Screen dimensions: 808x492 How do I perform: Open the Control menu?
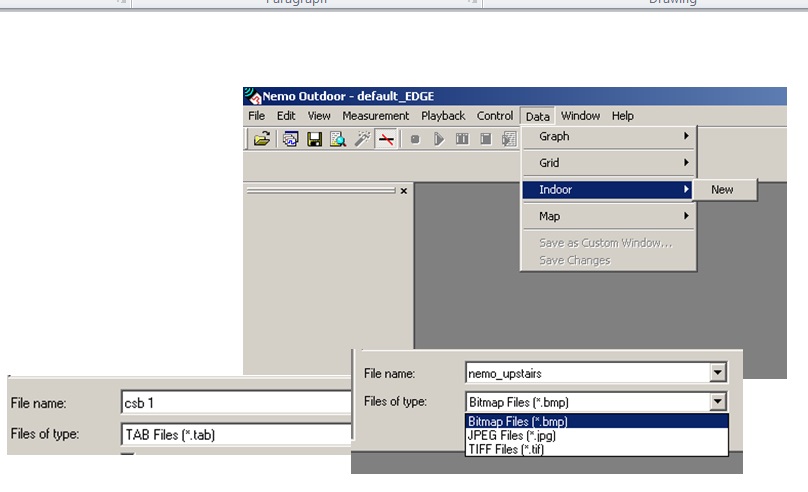click(x=495, y=116)
